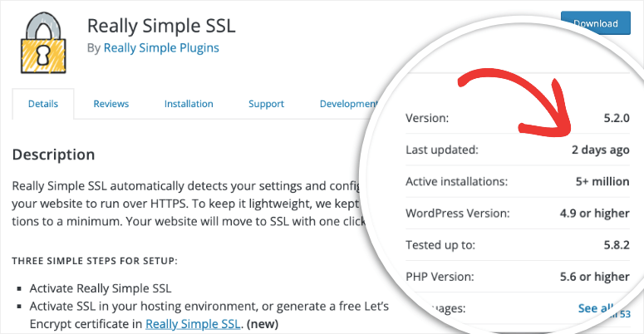The width and height of the screenshot is (644, 334).
Task: Click the PHP Version value 5.6 or higher
Action: point(594,277)
